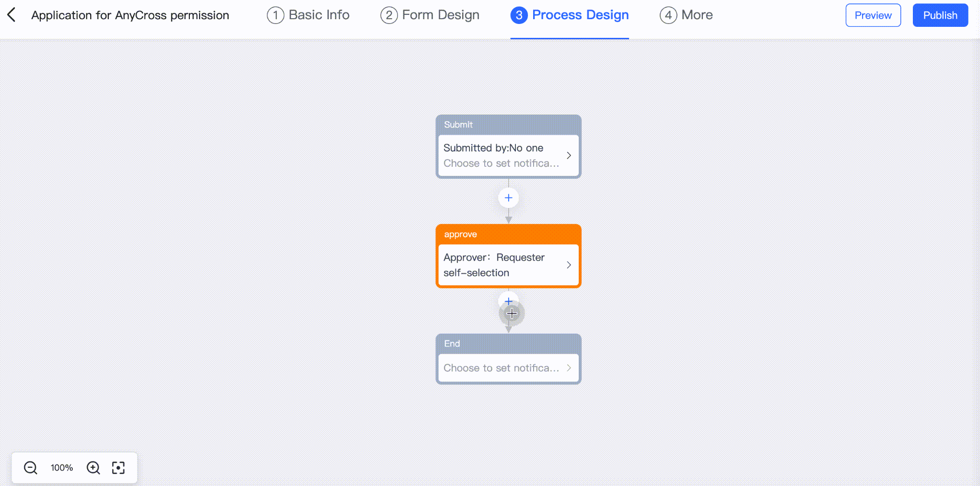Open the Form Design tab
This screenshot has width=980, height=486.
pyautogui.click(x=429, y=15)
